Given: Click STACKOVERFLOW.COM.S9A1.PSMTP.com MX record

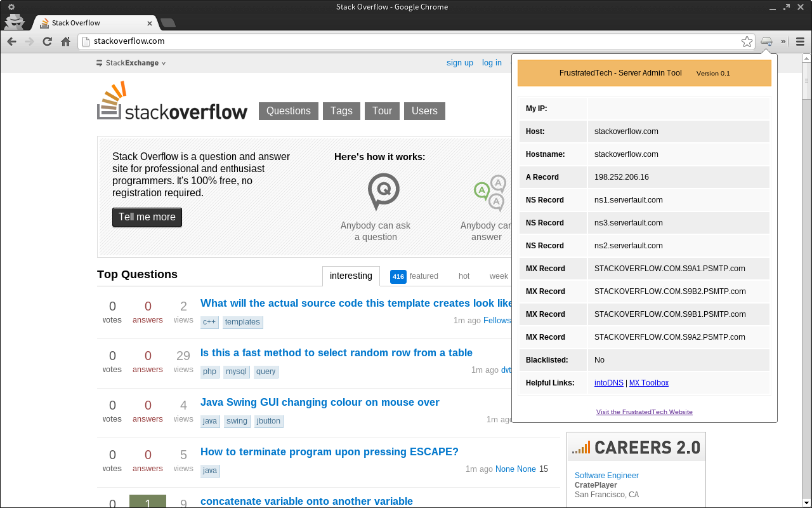Looking at the screenshot, I should [670, 269].
